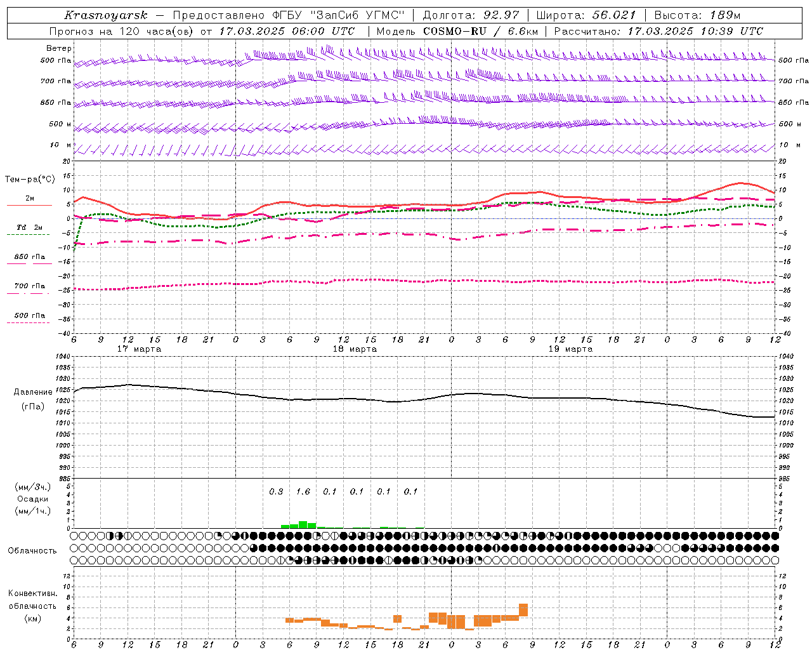The image size is (812, 650).
Task: Select the "700 гПа" temperature legend label
Action: tap(29, 286)
